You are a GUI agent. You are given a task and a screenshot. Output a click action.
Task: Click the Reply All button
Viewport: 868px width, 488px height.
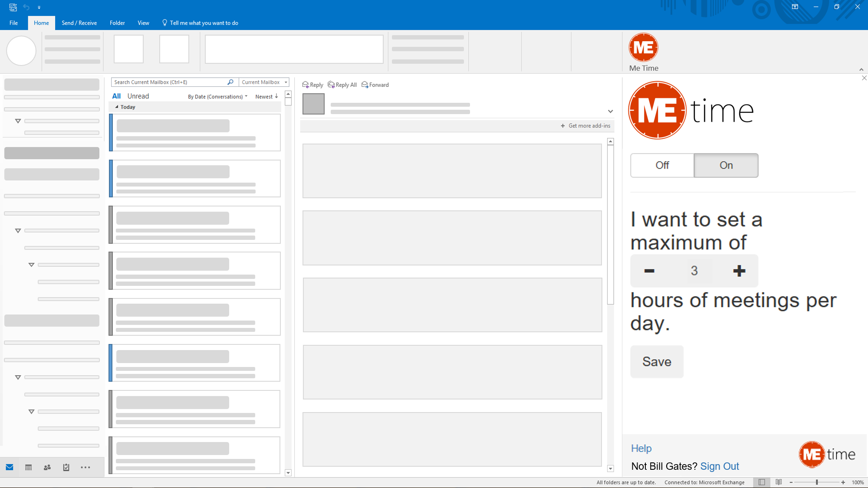(x=342, y=85)
